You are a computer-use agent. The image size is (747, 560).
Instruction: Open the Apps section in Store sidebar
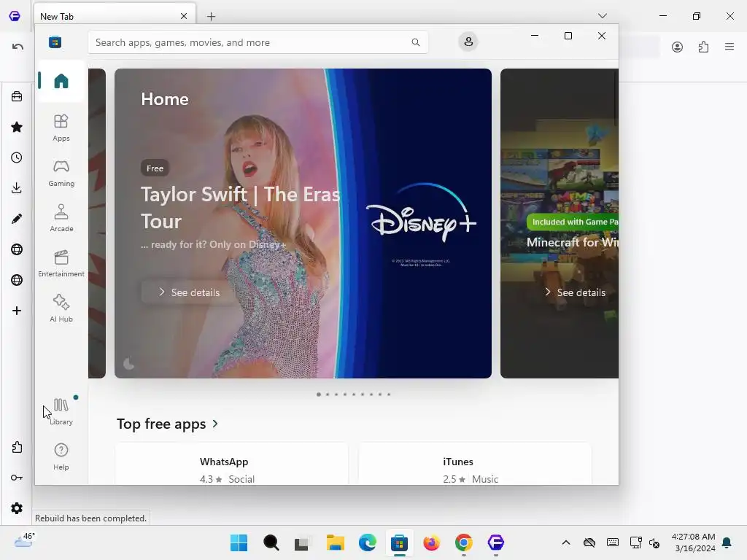[x=61, y=128]
